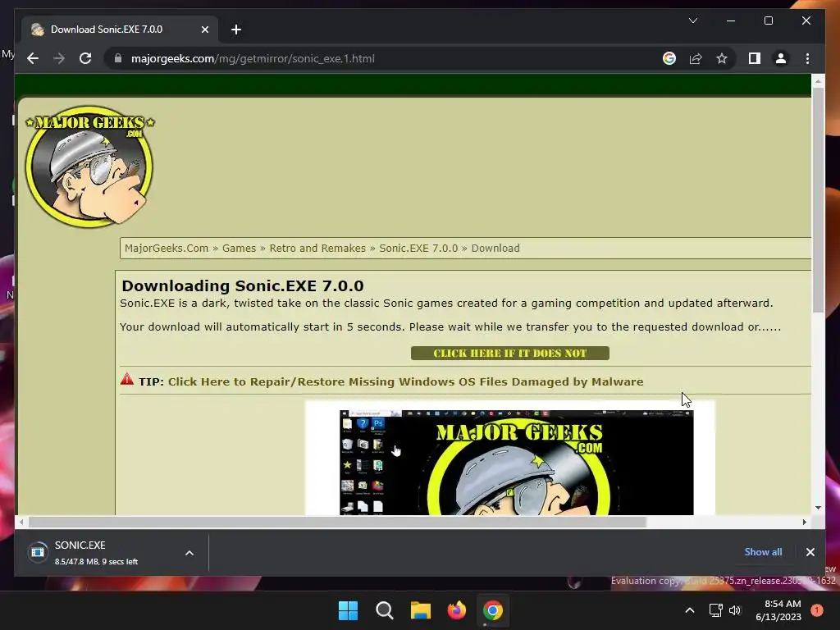Launch Firefox from the taskbar
The image size is (840, 630).
456,610
